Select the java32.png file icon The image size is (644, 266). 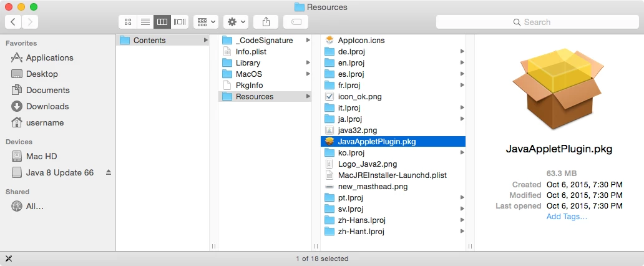point(330,131)
